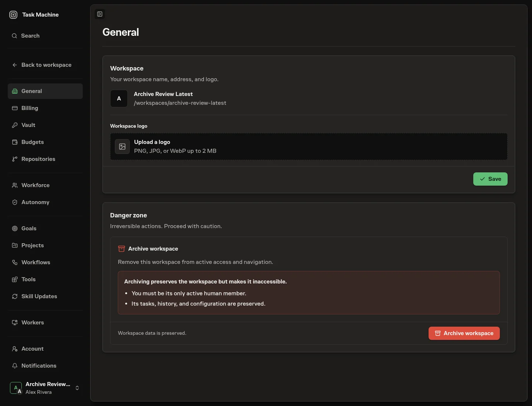532x406 pixels.
Task: Click the Alex Rivera user name
Action: 38,392
